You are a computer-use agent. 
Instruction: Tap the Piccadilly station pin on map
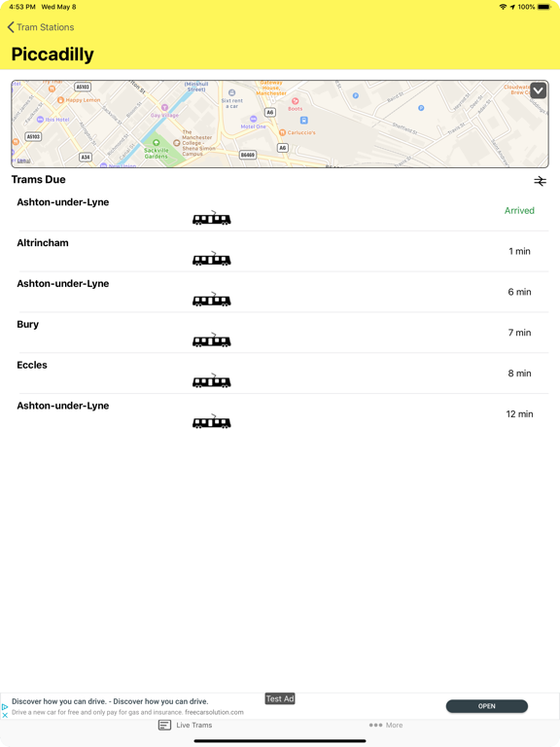(x=303, y=120)
